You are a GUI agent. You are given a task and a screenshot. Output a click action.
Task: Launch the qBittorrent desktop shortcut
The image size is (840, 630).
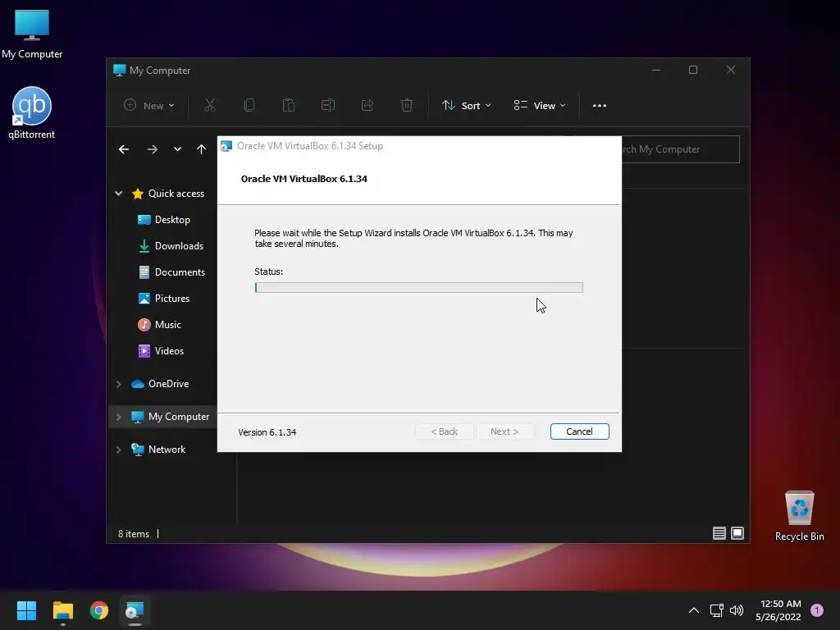coord(32,113)
